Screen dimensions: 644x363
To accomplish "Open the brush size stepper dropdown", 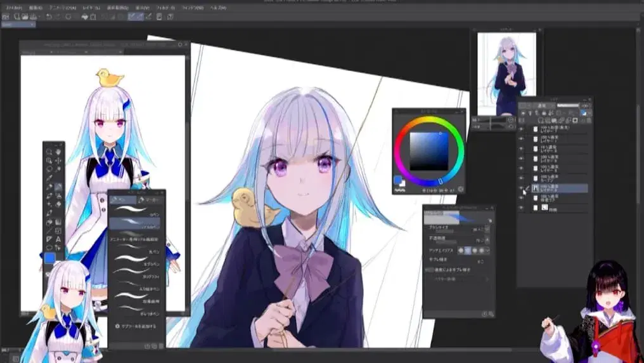I will coord(488,228).
